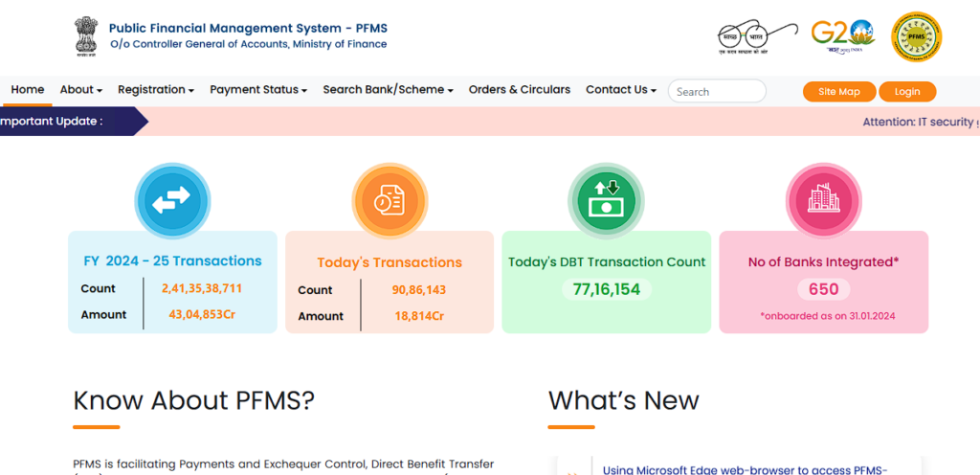
Task: Click today's amount value 18,814Cr
Action: (x=419, y=316)
